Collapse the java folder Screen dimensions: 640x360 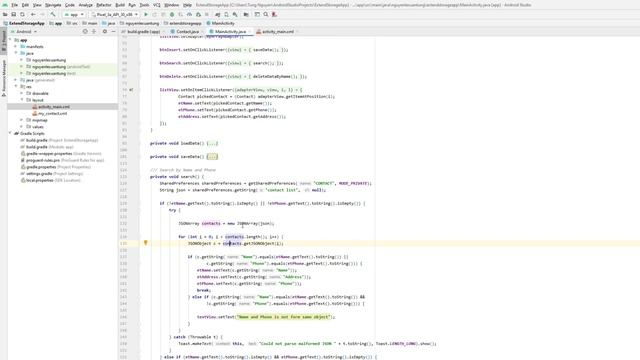point(16,53)
